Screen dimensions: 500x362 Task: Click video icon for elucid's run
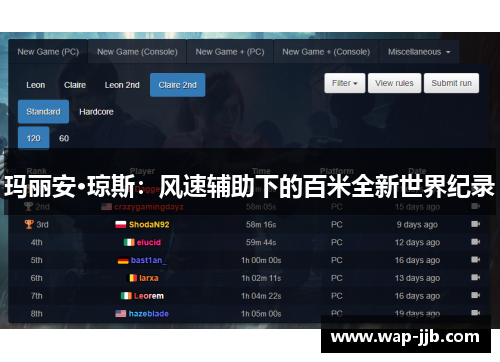coord(476,242)
